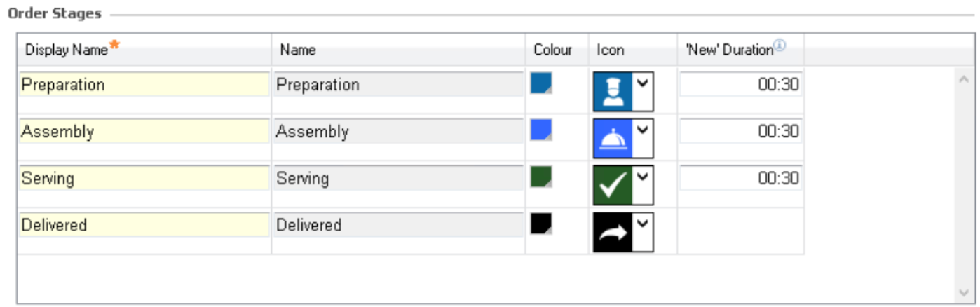
Task: Expand the Delivered icon dropdown arrow
Action: pos(643,224)
